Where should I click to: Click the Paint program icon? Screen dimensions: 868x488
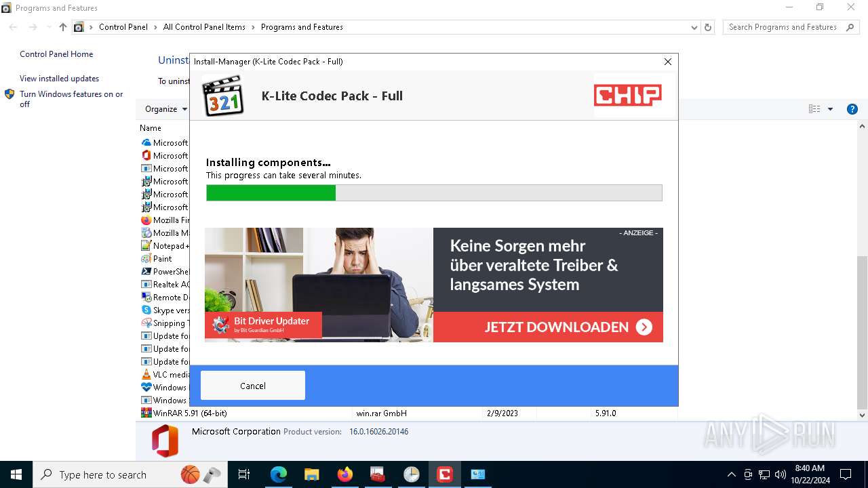pyautogui.click(x=146, y=258)
